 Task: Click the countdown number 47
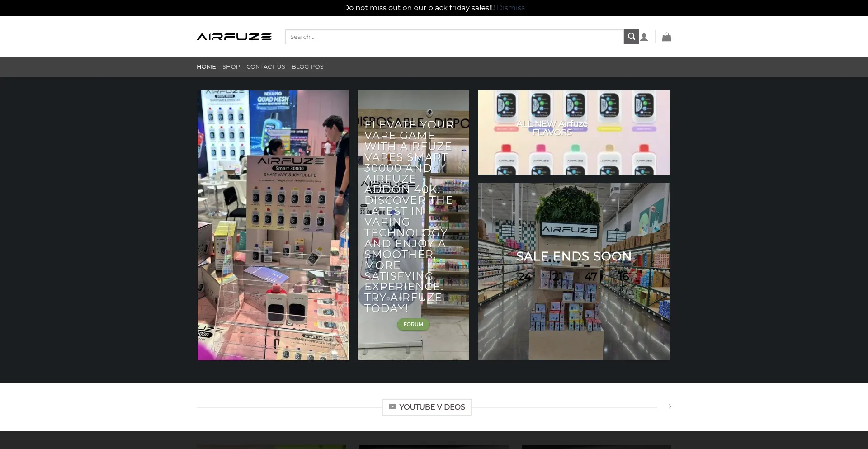pyautogui.click(x=590, y=276)
